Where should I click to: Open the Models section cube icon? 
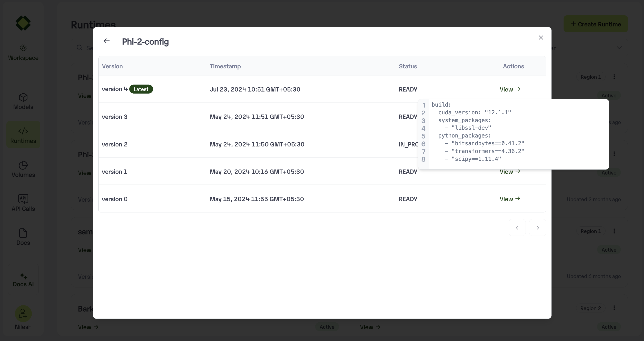pyautogui.click(x=23, y=97)
